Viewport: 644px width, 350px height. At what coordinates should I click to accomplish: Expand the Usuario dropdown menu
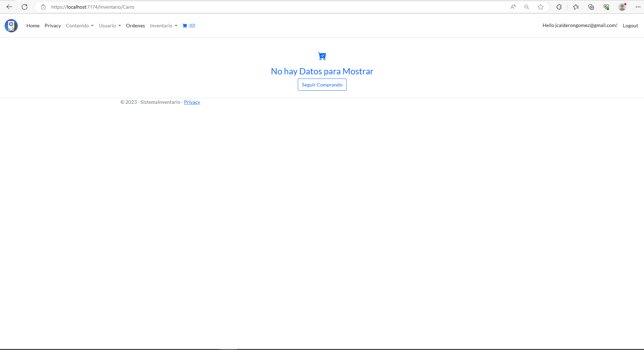pyautogui.click(x=110, y=26)
